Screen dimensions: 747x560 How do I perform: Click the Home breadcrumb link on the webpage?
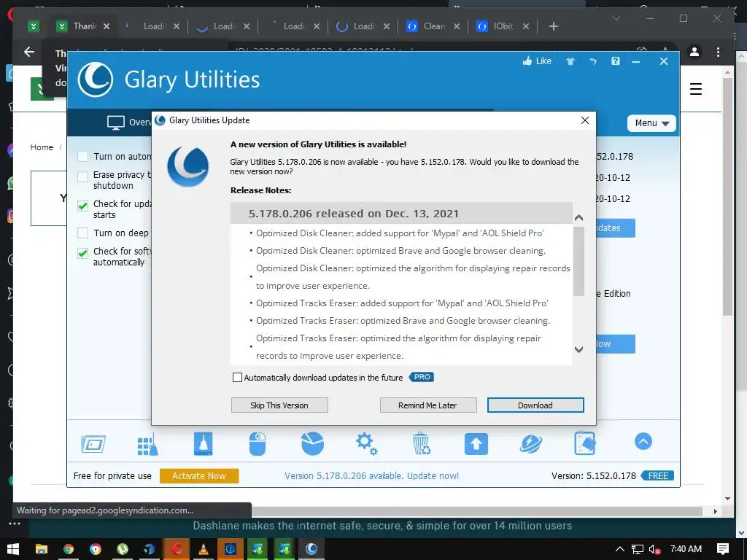[x=42, y=147]
